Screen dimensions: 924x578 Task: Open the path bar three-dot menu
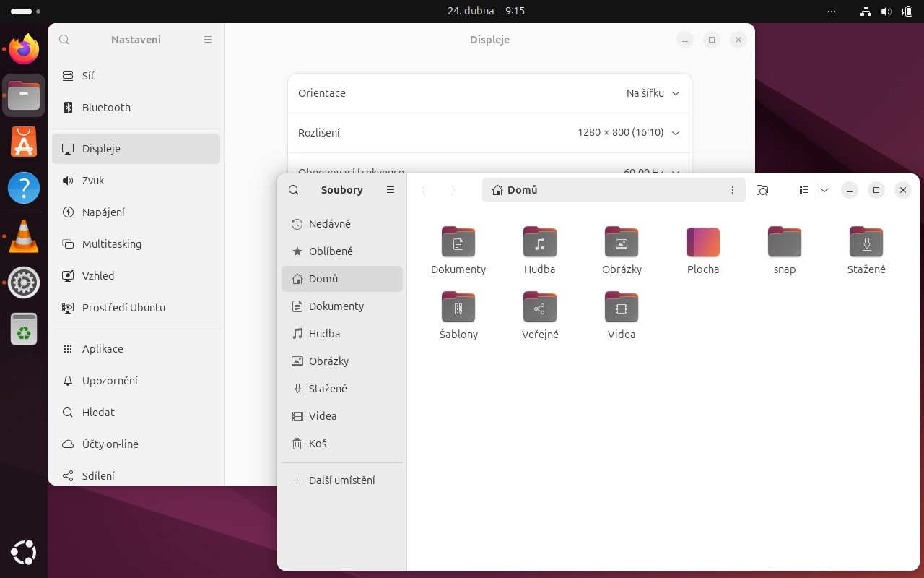point(733,190)
